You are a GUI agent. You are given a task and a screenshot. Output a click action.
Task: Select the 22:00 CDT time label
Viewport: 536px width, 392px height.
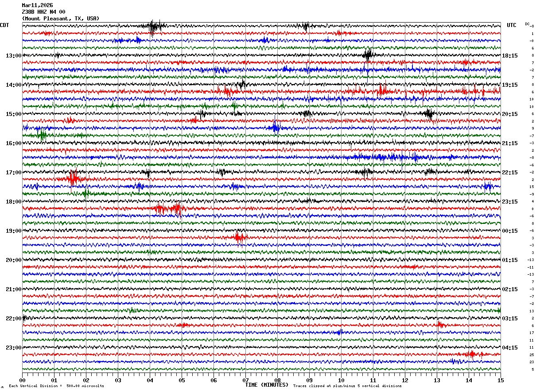pos(14,319)
